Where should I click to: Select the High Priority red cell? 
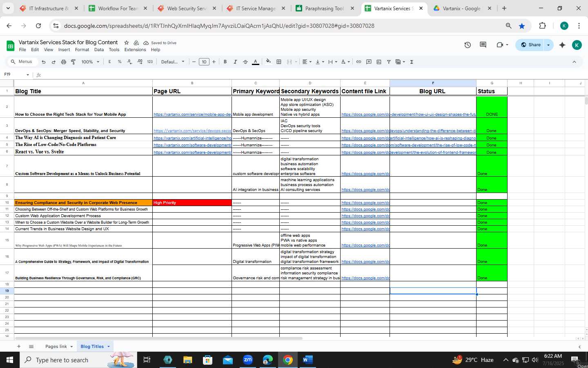192,203
